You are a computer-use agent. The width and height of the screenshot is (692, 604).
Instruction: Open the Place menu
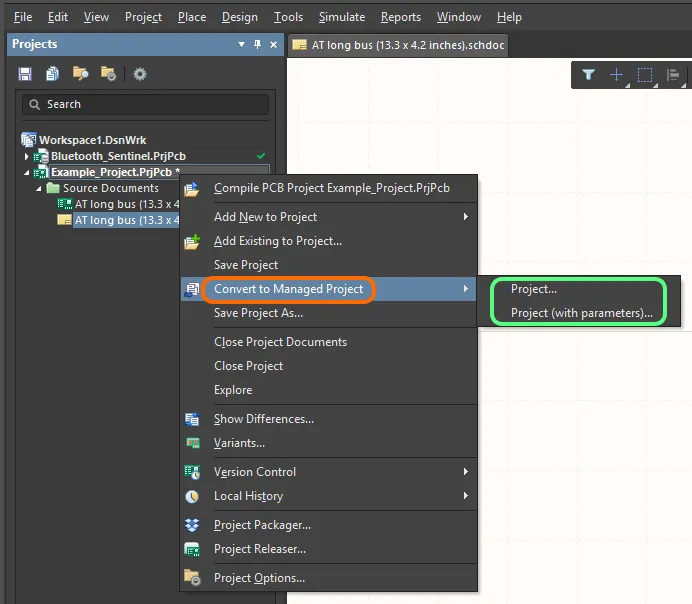pos(192,17)
